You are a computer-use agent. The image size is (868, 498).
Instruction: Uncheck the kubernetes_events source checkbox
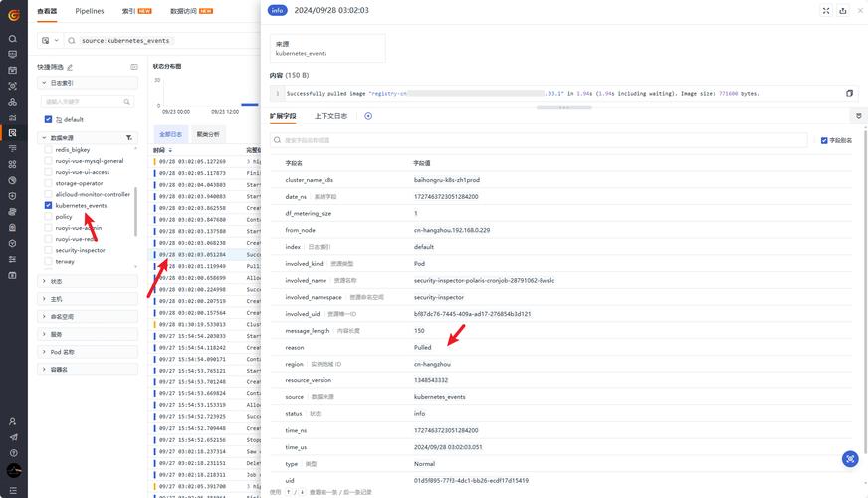click(x=48, y=205)
